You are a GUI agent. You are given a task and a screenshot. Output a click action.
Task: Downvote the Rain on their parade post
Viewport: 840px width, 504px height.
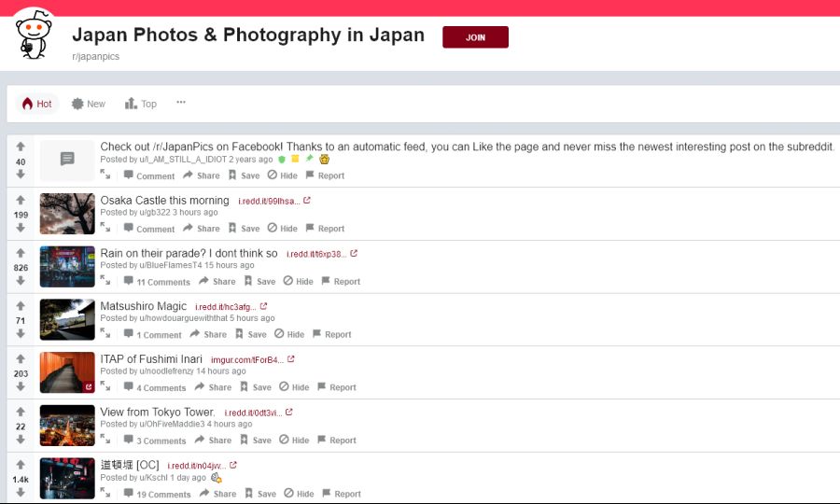click(21, 281)
